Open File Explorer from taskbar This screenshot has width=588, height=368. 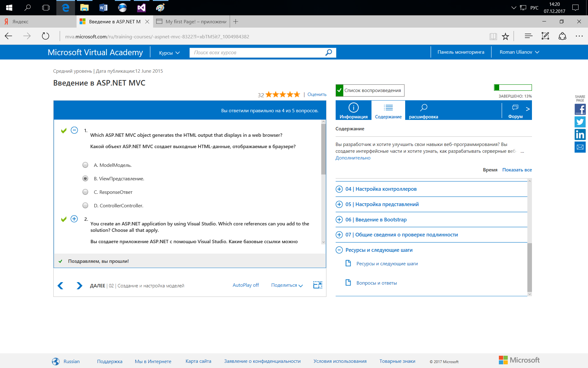[x=84, y=8]
